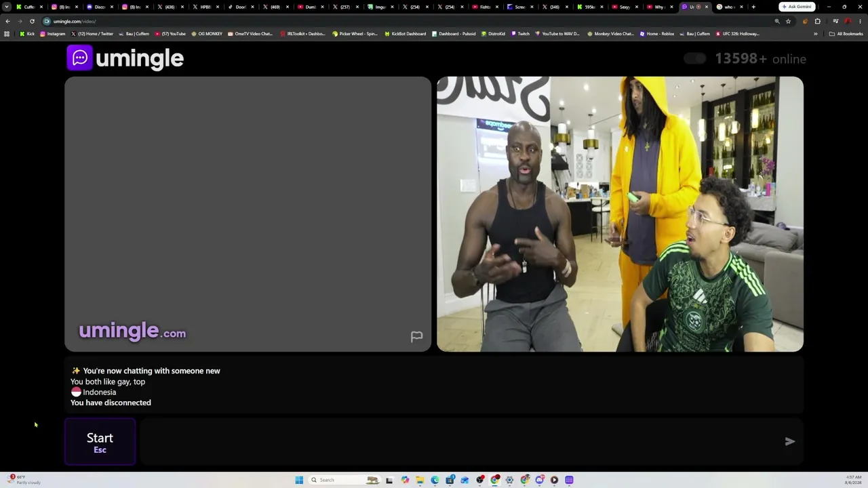The width and height of the screenshot is (868, 488).
Task: Switch to the Cuffem Kick tab
Action: 29,7
